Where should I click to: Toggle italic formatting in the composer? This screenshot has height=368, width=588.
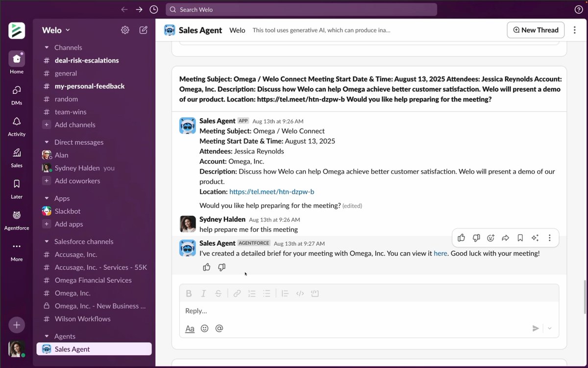(x=203, y=293)
